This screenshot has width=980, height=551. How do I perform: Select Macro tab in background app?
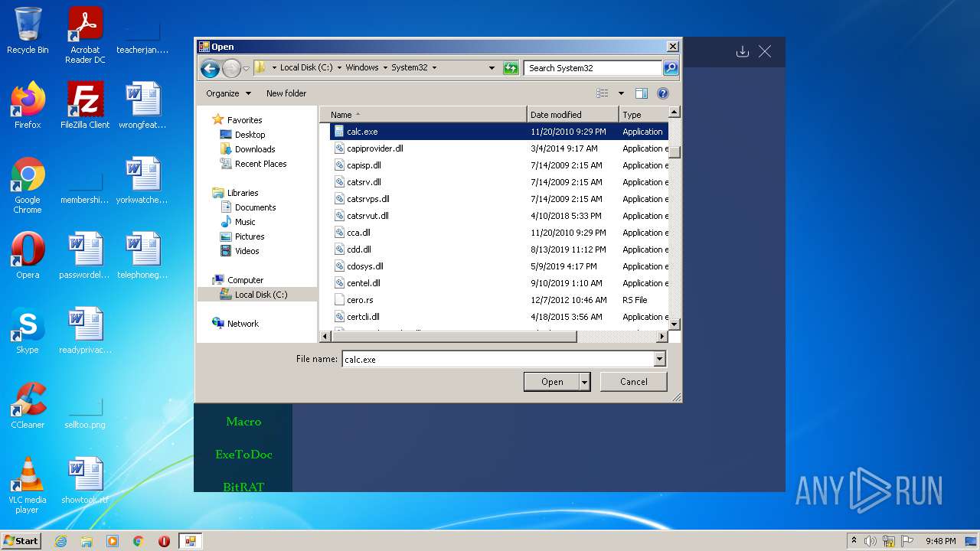[243, 422]
